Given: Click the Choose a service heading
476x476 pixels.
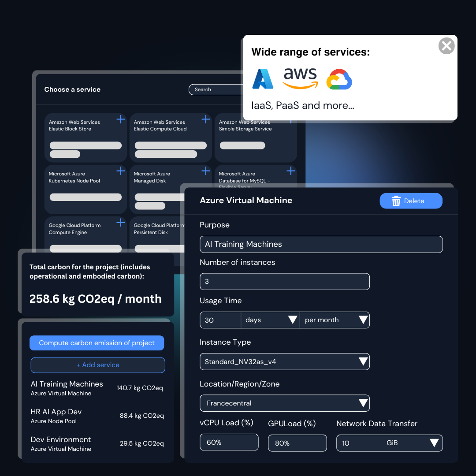Looking at the screenshot, I should coord(72,89).
